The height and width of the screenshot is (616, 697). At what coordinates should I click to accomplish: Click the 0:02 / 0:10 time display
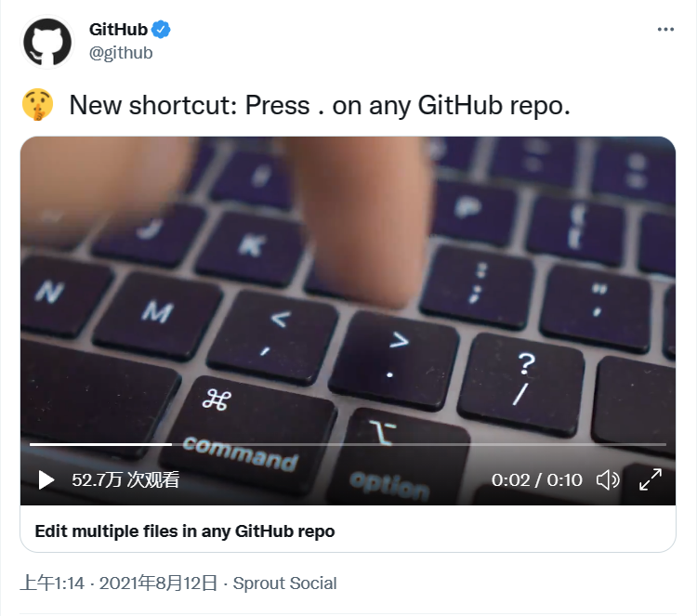(x=536, y=480)
